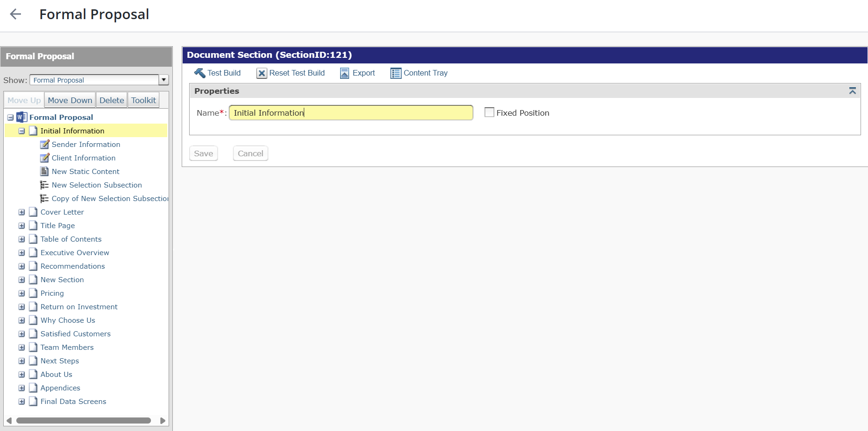Open the Show dropdown list

click(x=164, y=80)
